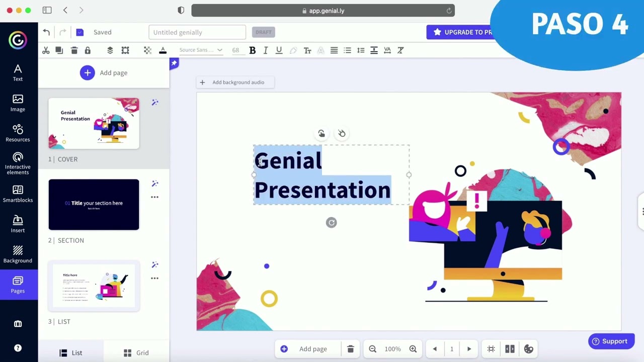Select the LIST page thumbnail
Viewport: 644px width, 362px height.
94,286
